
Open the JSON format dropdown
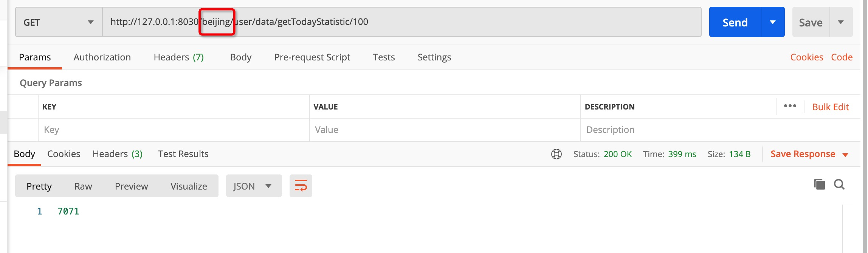click(253, 186)
